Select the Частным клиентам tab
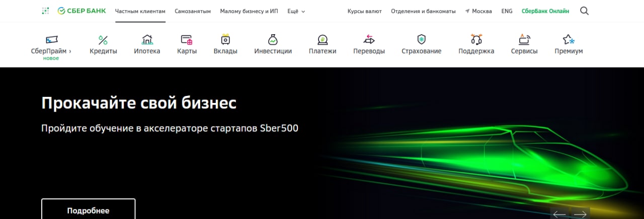This screenshot has height=219, width=644. [140, 11]
